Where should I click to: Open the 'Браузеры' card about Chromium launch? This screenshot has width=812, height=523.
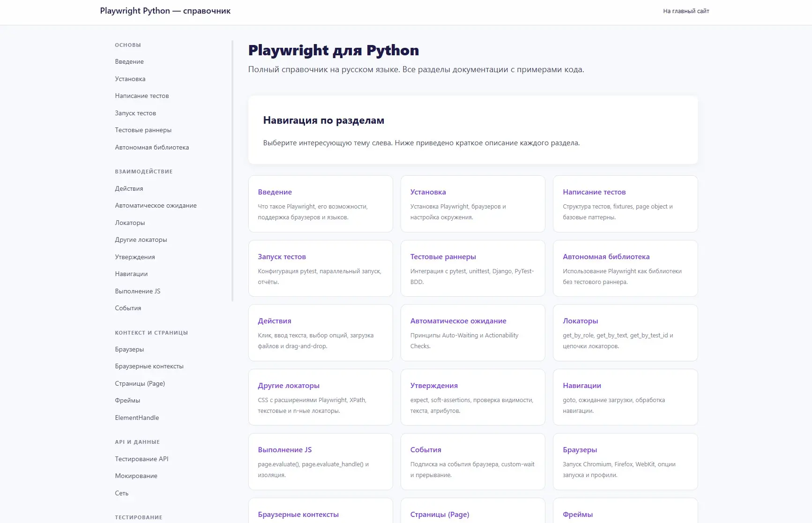pos(625,462)
